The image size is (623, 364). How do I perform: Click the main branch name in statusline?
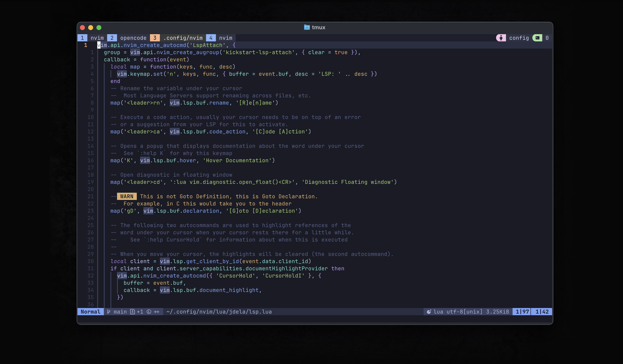pos(120,312)
